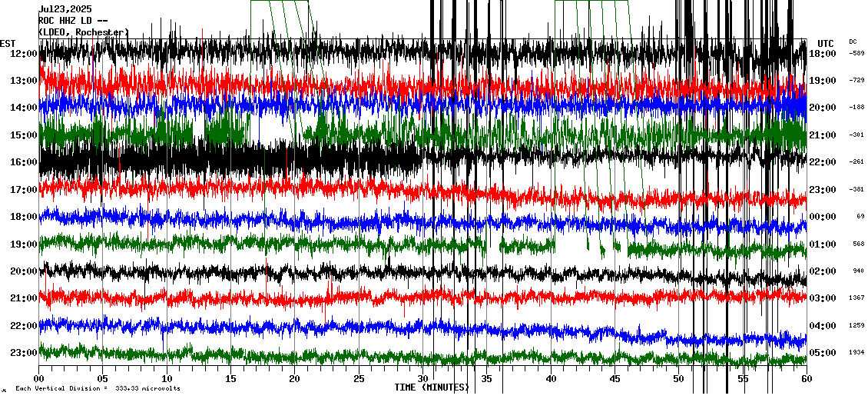Click the DC column header
The height and width of the screenshot is (399, 868).
[853, 42]
